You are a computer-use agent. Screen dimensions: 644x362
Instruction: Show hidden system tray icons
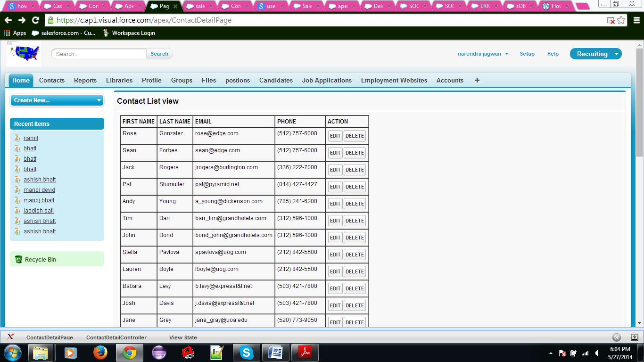coord(551,353)
